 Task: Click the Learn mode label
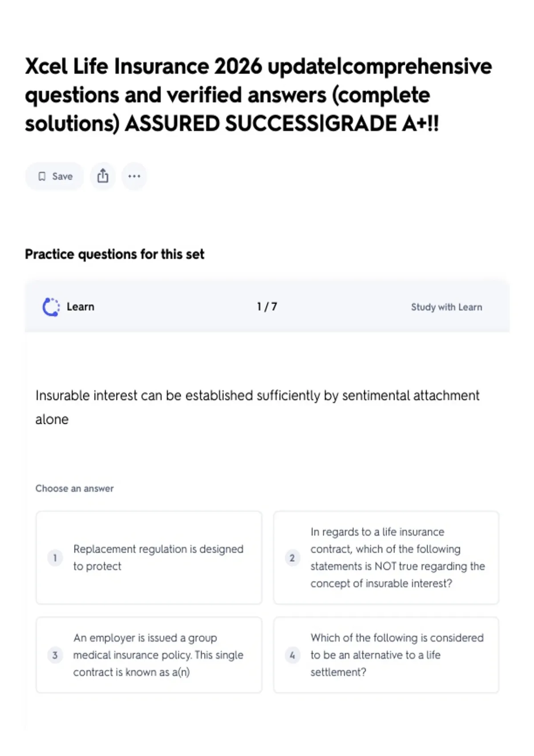pyautogui.click(x=81, y=307)
